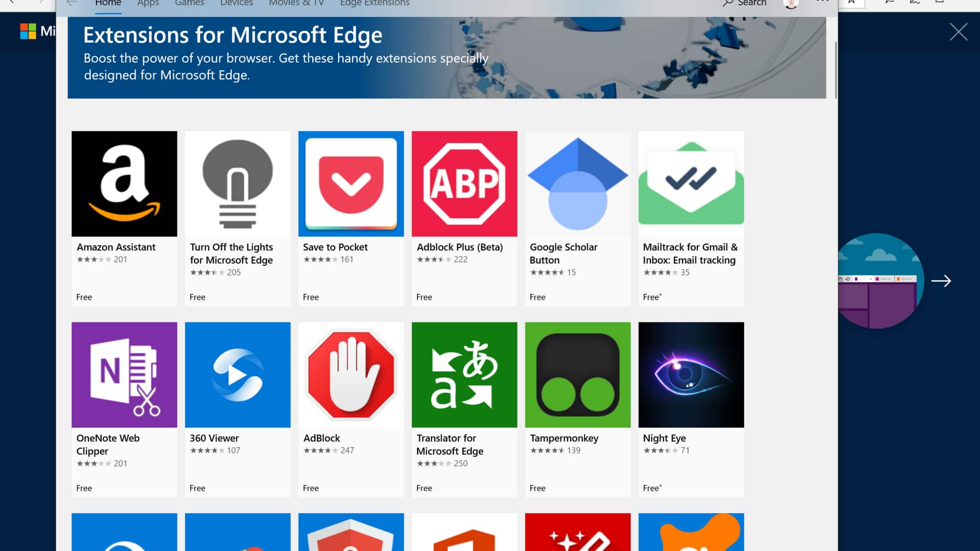Click the Mailtrack rating of 35
Screen dimensions: 980x551
(x=666, y=272)
